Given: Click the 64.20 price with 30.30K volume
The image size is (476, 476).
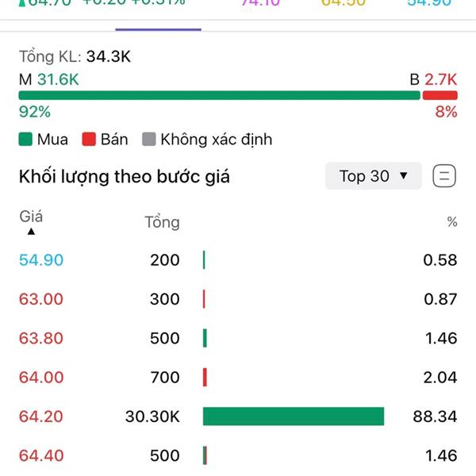Looking at the screenshot, I should 41,416.
